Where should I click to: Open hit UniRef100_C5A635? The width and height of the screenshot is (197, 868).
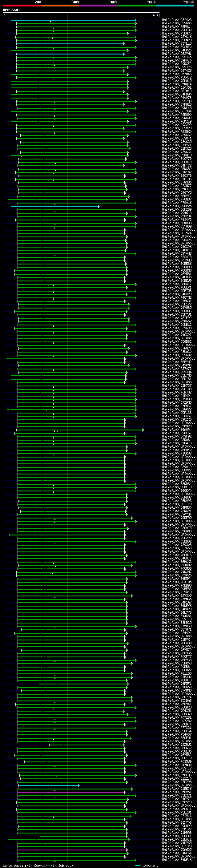click(x=177, y=850)
